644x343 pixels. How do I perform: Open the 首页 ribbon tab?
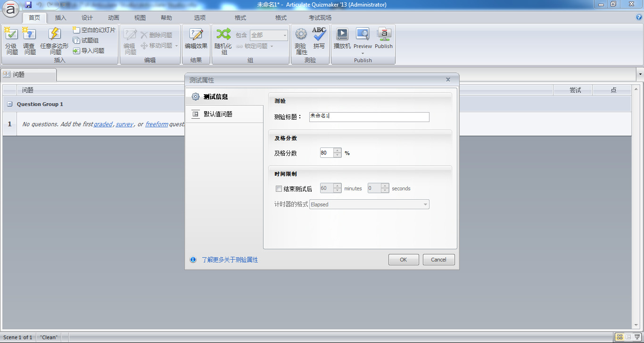[x=34, y=18]
